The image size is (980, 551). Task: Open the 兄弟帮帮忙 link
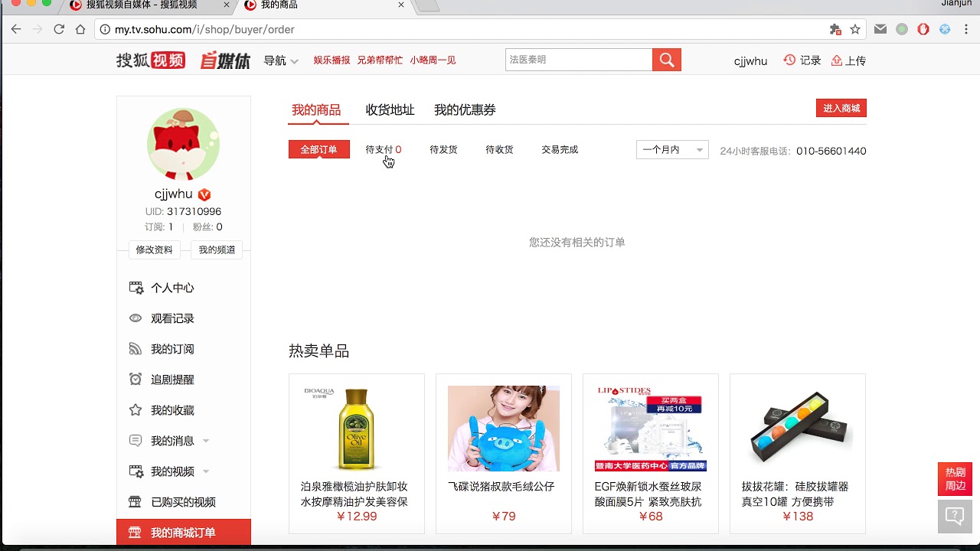(380, 60)
